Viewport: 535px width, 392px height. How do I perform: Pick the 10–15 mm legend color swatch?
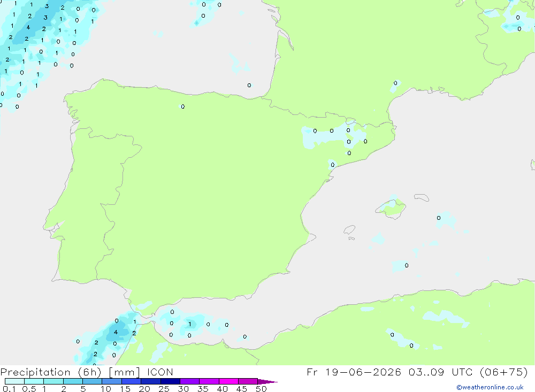[112, 381]
